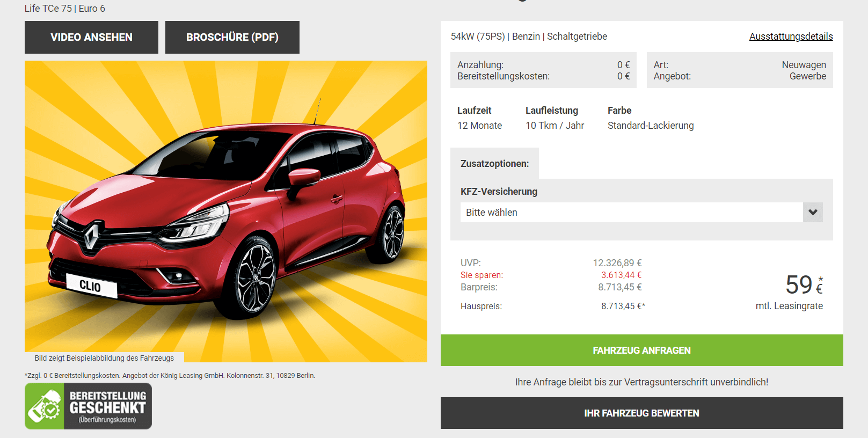This screenshot has height=438, width=868.
Task: Click the '10 Tkm / Jahr' Laufleistung value
Action: pos(555,126)
